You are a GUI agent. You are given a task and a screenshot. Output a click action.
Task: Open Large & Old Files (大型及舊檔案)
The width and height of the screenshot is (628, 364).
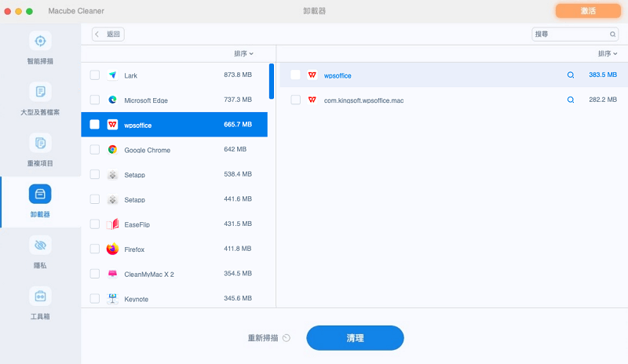coord(40,99)
